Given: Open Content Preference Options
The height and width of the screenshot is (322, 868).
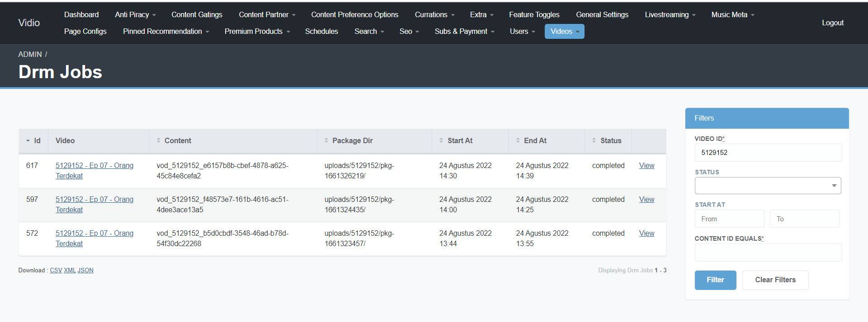Looking at the screenshot, I should coord(354,14).
